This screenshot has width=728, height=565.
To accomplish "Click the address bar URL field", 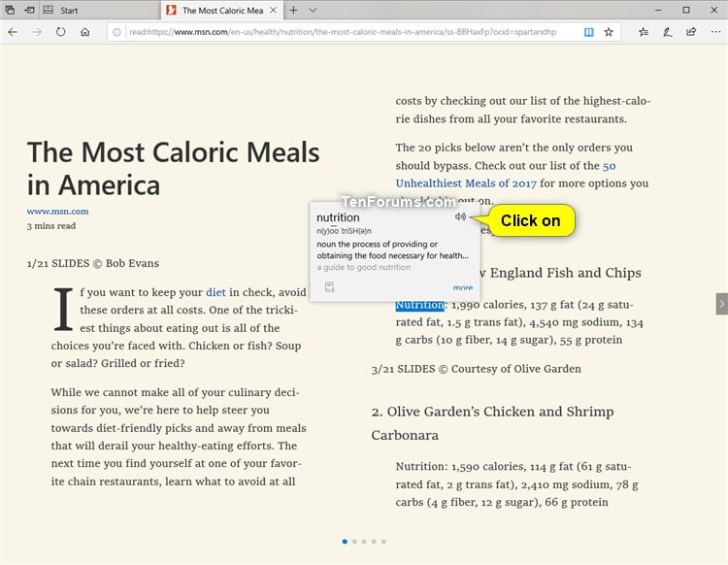I will tap(343, 32).
